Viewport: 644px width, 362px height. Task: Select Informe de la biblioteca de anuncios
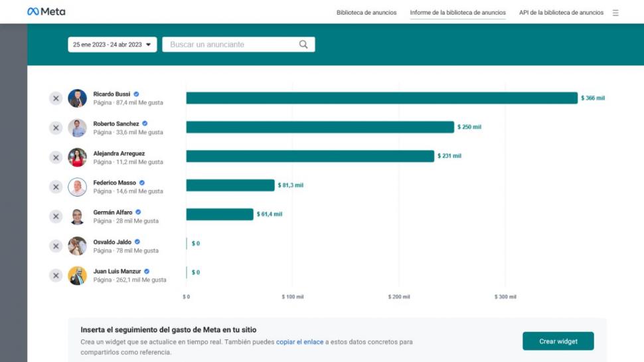(x=457, y=13)
